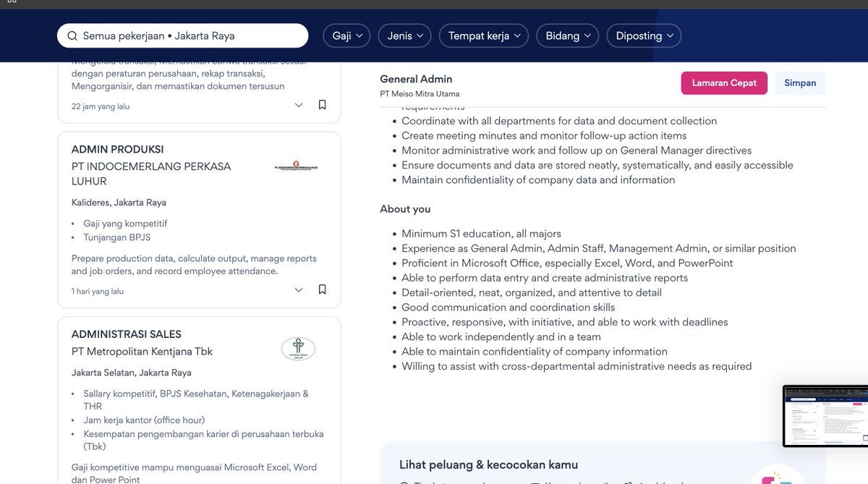Bookmark the job posted 22 jam yang lalu
The height and width of the screenshot is (484, 868).
point(323,105)
